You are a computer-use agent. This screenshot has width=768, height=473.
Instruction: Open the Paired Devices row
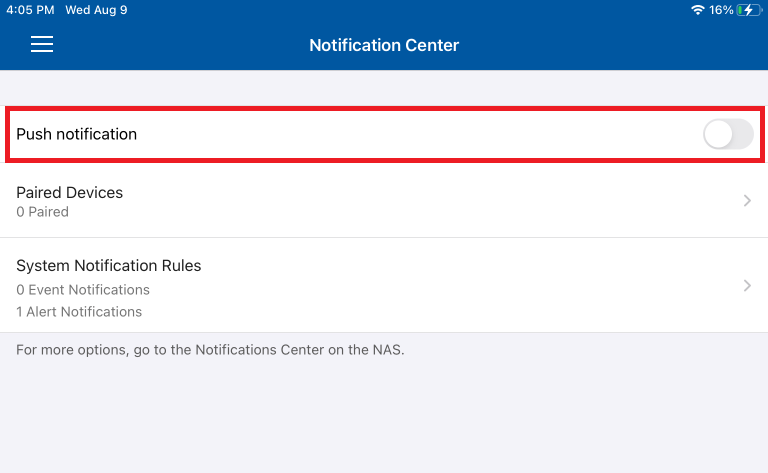point(384,201)
